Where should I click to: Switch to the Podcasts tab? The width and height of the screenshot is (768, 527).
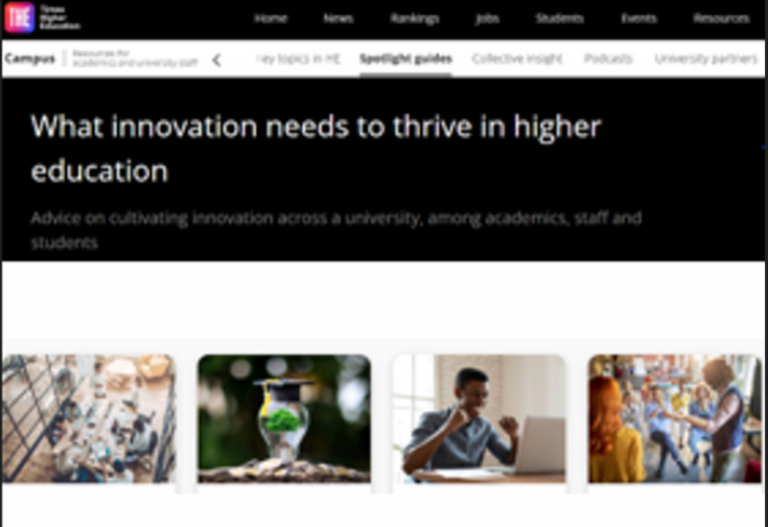[x=608, y=59]
